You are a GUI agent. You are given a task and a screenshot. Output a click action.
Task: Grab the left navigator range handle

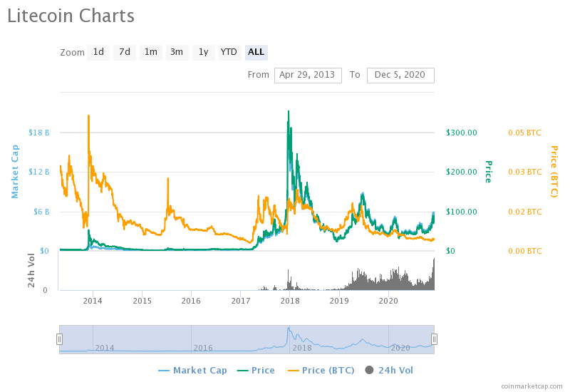[60, 339]
